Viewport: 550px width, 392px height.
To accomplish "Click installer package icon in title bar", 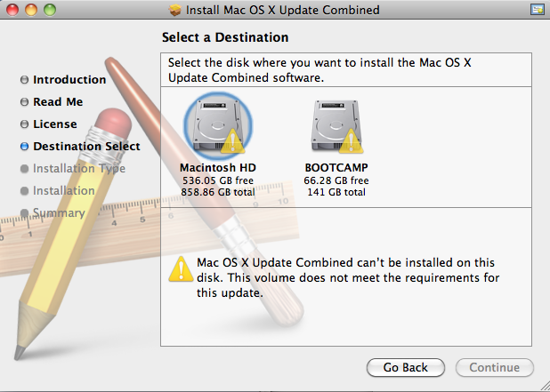I will [x=175, y=10].
